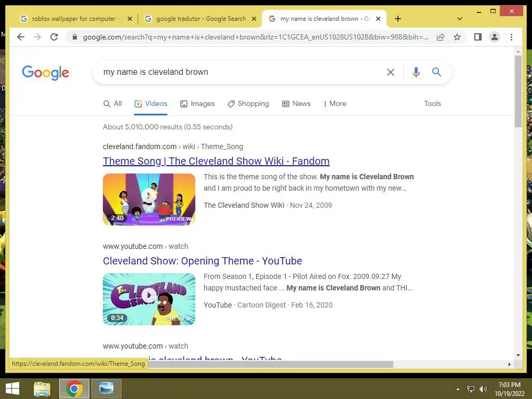Screen dimensions: 532x399
Task: Play the 2:40 Theme Song video thumbnail
Action: pos(149,199)
